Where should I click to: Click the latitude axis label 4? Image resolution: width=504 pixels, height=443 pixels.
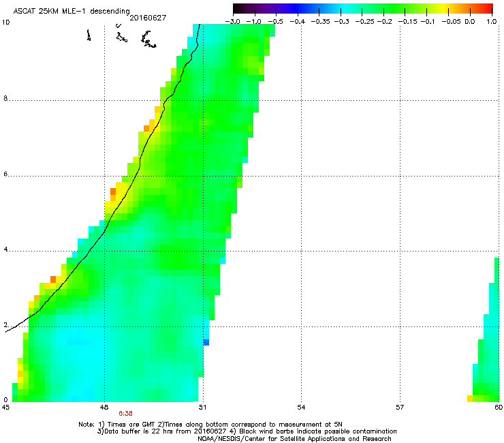[x=5, y=249]
